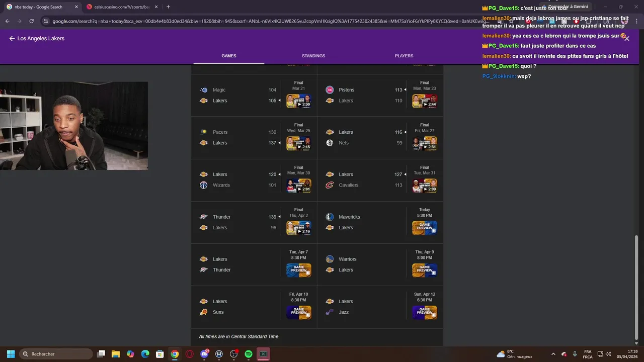Play the Thunder vs Lakers Apr 2 highlight video

point(299,228)
